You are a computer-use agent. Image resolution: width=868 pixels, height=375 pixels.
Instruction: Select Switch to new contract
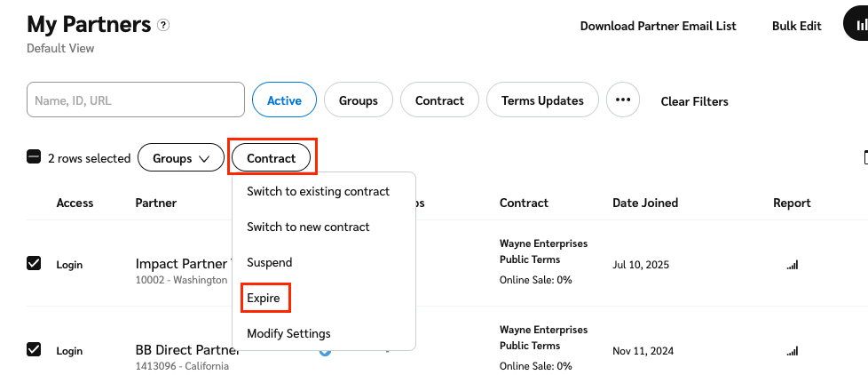click(308, 227)
